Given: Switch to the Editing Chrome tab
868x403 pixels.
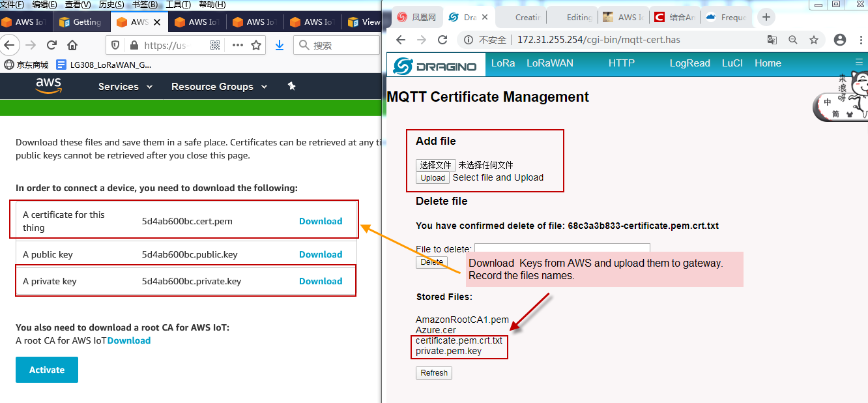Looking at the screenshot, I should point(572,17).
